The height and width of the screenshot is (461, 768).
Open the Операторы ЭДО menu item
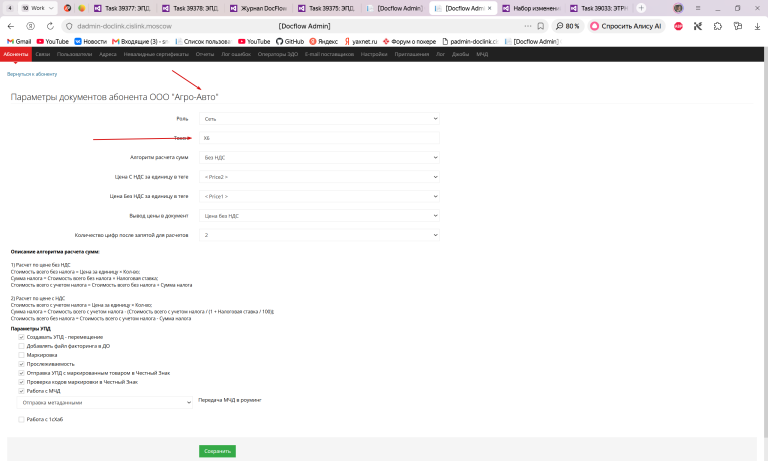point(278,54)
